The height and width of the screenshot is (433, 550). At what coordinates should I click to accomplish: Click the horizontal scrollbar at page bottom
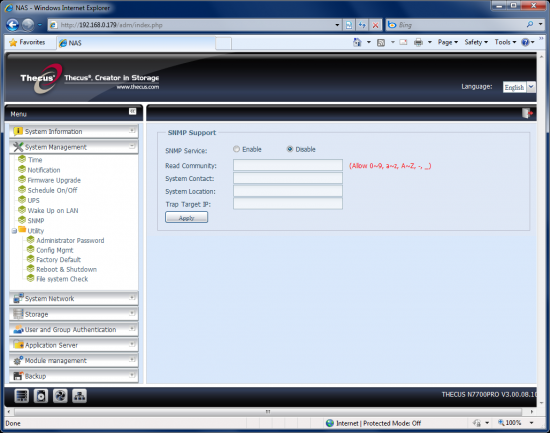click(x=268, y=412)
